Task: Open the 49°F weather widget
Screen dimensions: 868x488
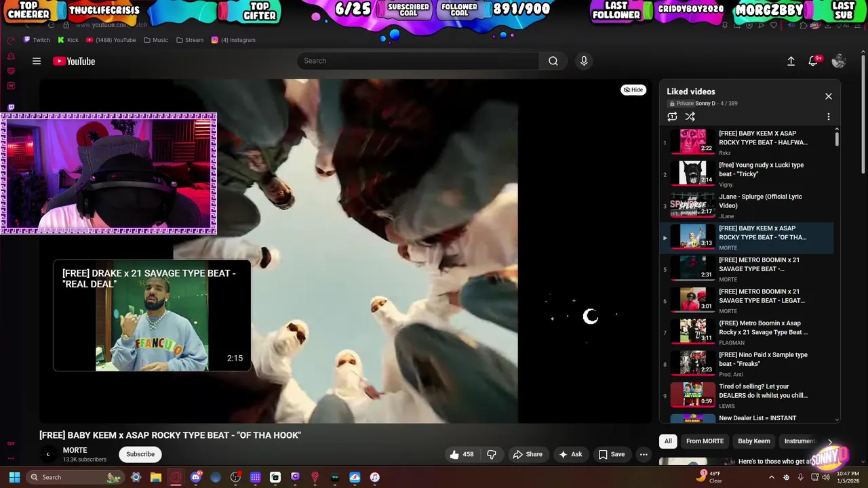Action: [710, 477]
